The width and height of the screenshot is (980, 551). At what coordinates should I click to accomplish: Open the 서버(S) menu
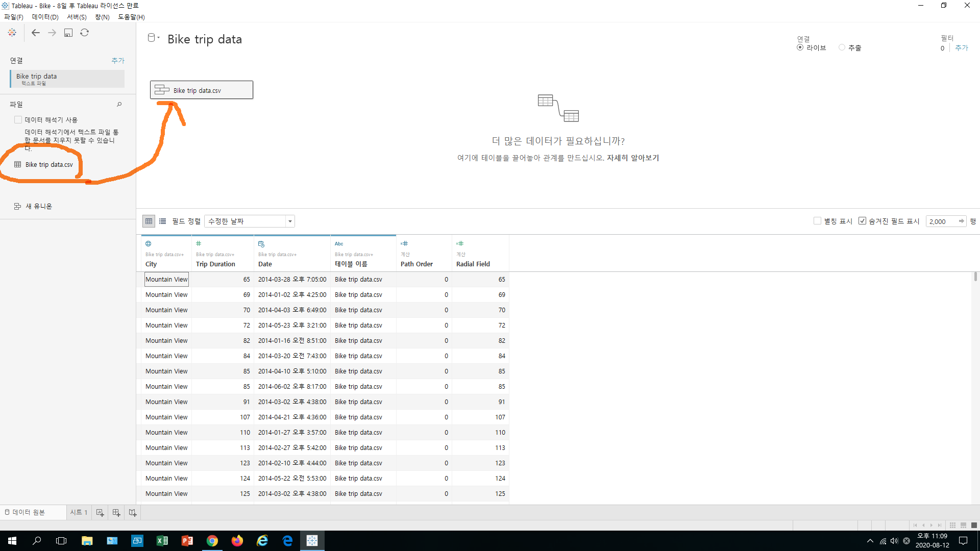click(x=77, y=17)
